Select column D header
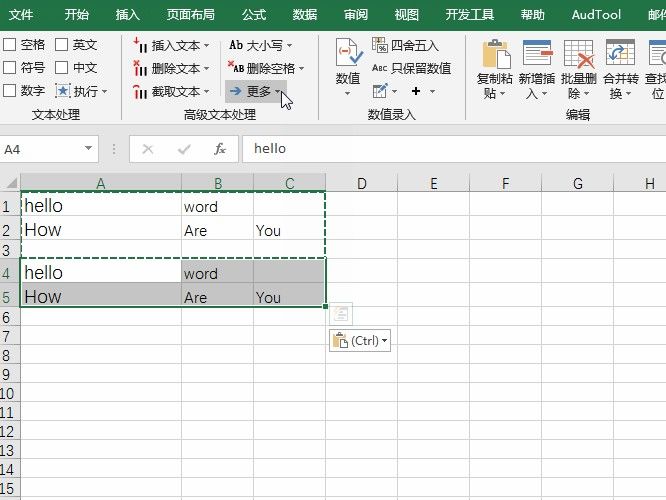This screenshot has width=666, height=500. (x=361, y=183)
